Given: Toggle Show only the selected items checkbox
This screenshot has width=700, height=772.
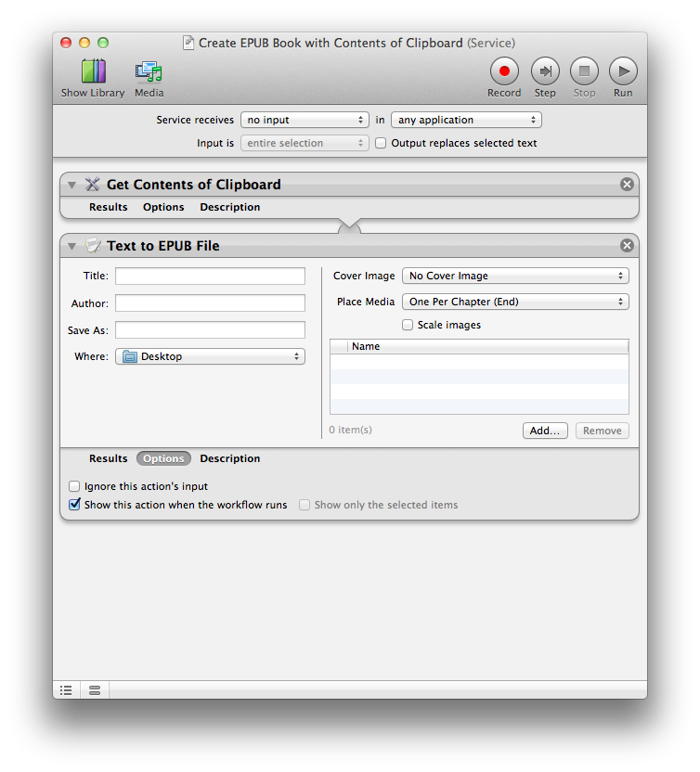Looking at the screenshot, I should click(305, 505).
